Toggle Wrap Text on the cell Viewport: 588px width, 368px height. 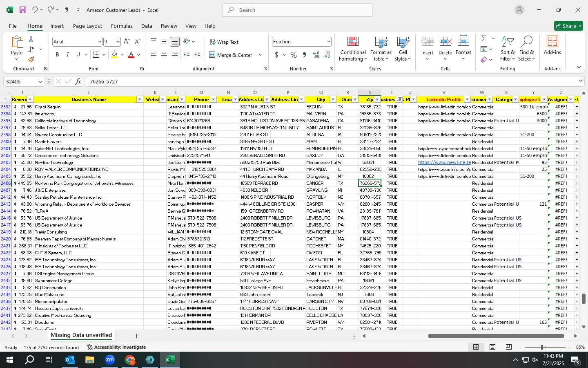(224, 42)
